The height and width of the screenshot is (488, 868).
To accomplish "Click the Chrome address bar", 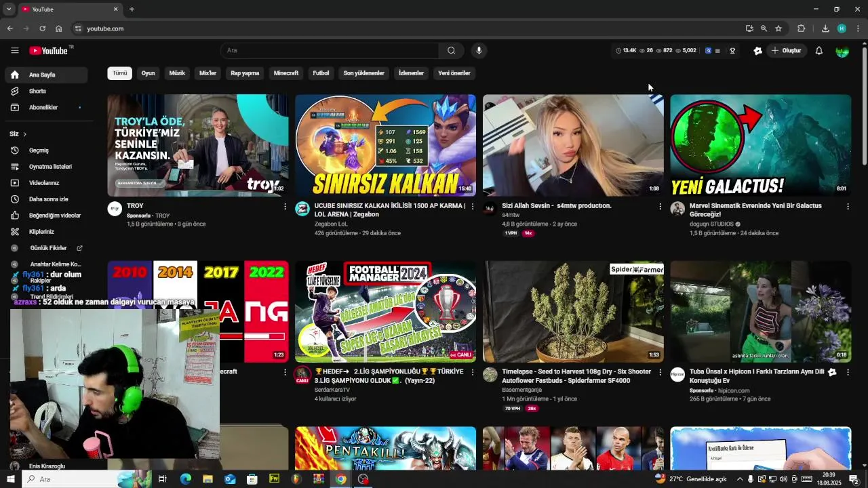I will (407, 28).
